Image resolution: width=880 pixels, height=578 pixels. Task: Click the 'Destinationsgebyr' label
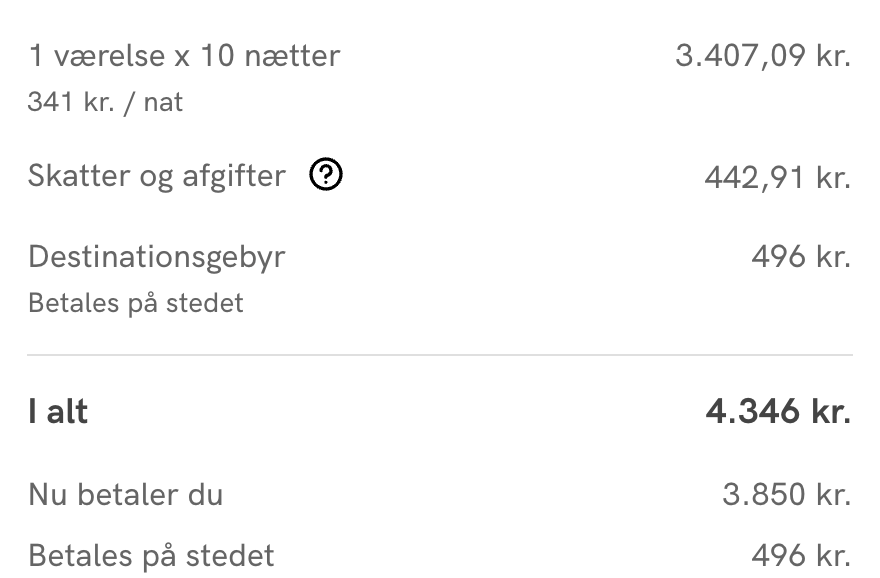(x=157, y=257)
